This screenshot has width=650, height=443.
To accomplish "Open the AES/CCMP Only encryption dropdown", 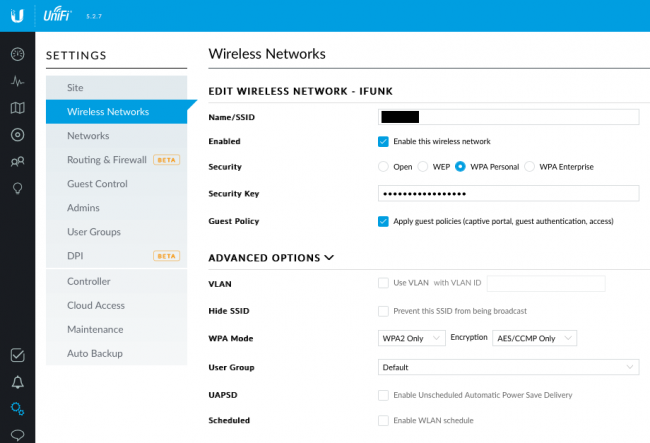I will [x=534, y=338].
